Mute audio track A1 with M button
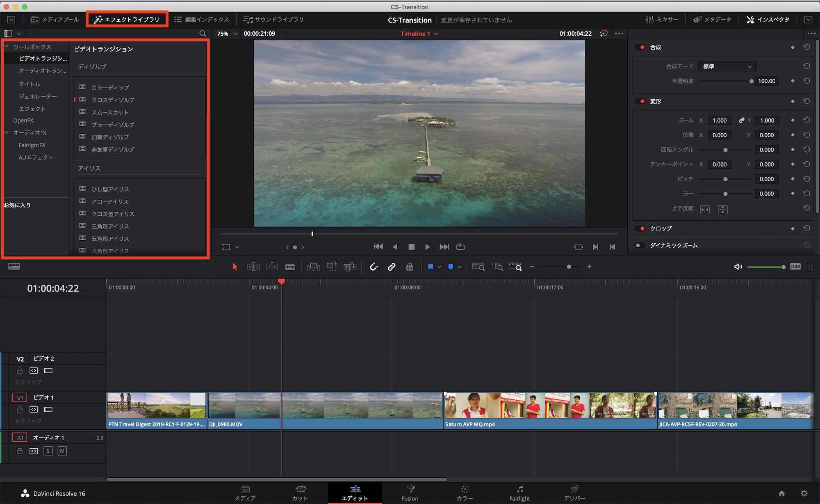Viewport: 820px width, 504px height. [62, 451]
